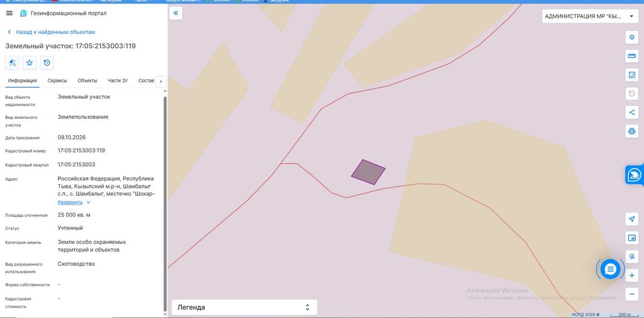The width and height of the screenshot is (644, 318).
Task: Show more tabs with the arrow button
Action: click(x=161, y=81)
